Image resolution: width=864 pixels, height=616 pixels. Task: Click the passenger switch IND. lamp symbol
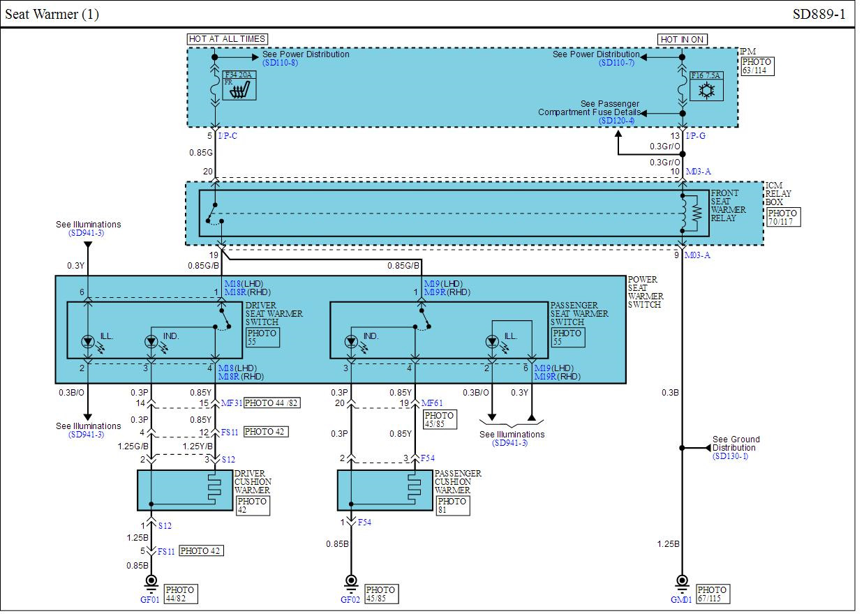[352, 341]
